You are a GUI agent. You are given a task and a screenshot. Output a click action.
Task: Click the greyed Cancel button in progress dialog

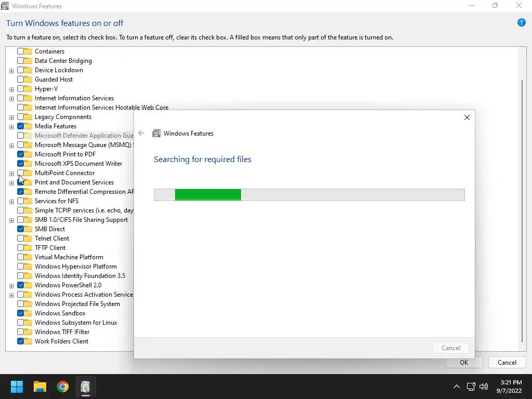(x=450, y=348)
